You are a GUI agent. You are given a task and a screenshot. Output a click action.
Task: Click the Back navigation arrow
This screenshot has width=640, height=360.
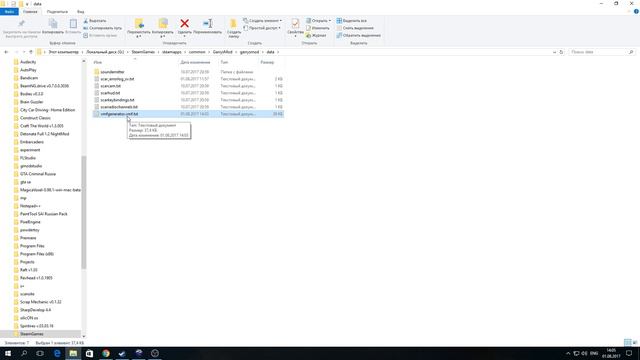tap(6, 52)
